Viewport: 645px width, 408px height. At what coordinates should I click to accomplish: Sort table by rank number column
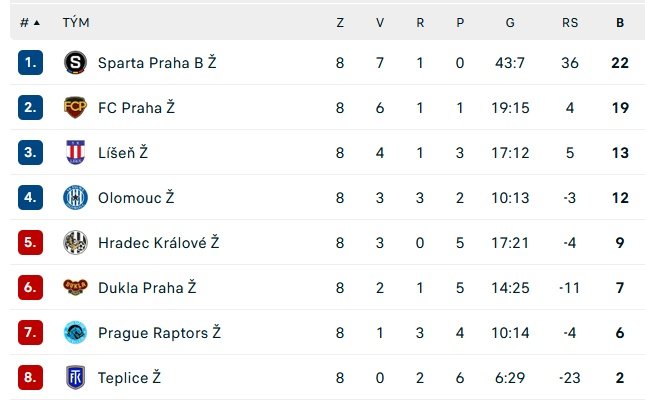(x=29, y=22)
